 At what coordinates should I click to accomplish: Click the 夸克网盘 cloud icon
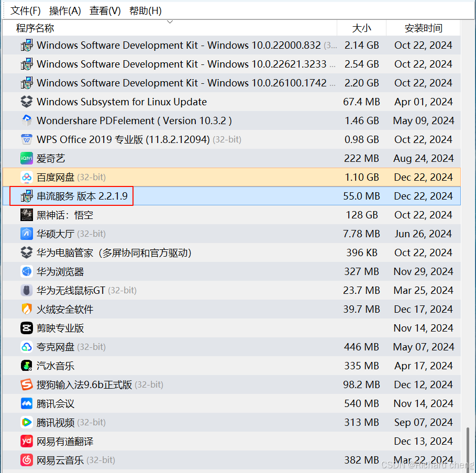click(x=27, y=347)
